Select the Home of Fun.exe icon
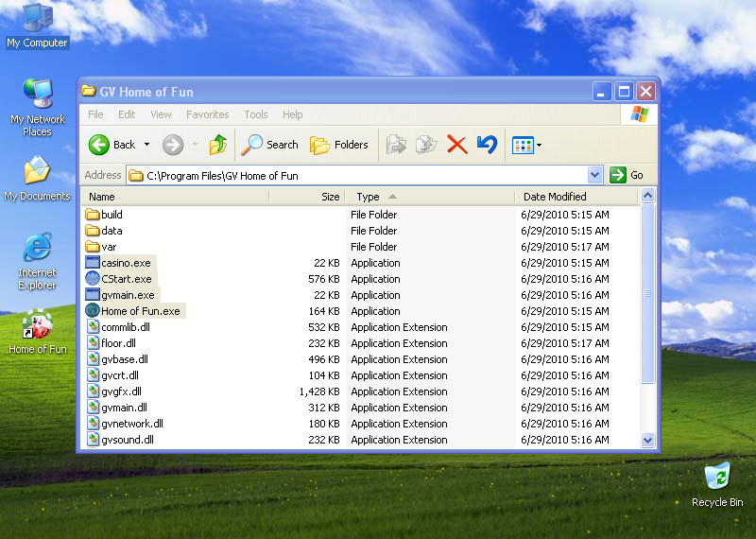 coord(92,311)
